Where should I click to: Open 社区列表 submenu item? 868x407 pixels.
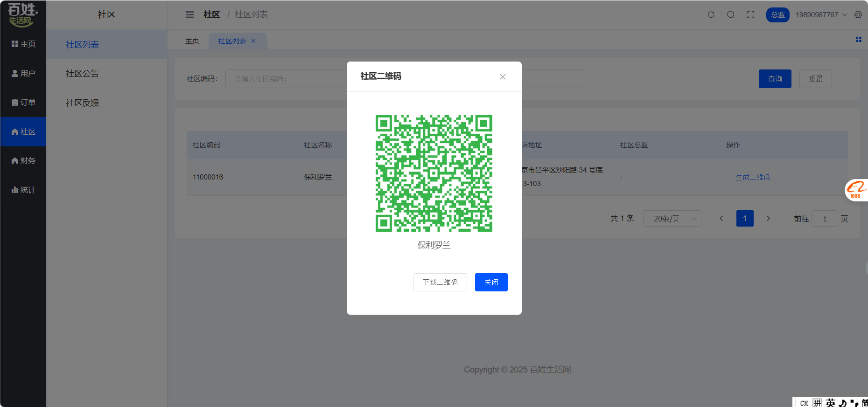107,44
